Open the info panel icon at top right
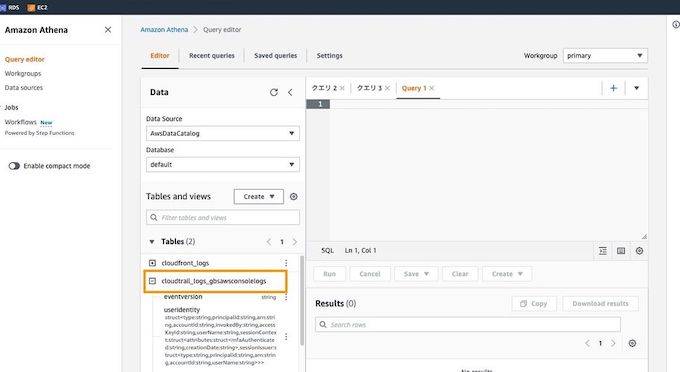 point(676,25)
